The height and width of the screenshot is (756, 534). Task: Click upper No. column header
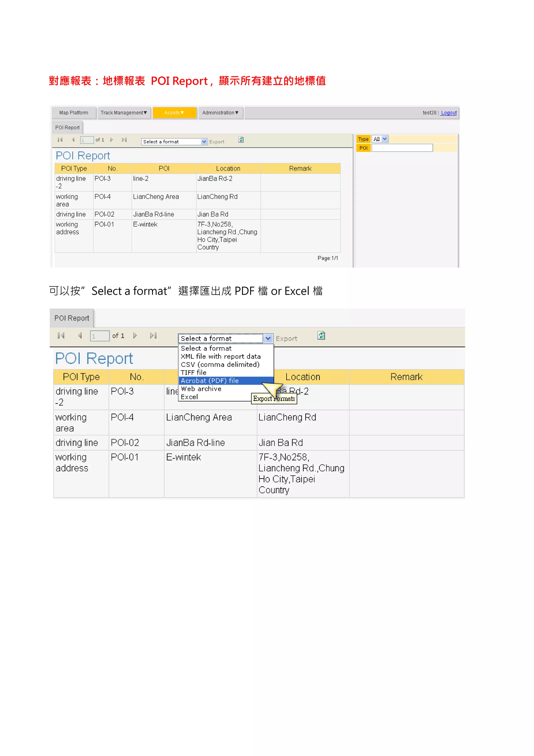pyautogui.click(x=113, y=168)
